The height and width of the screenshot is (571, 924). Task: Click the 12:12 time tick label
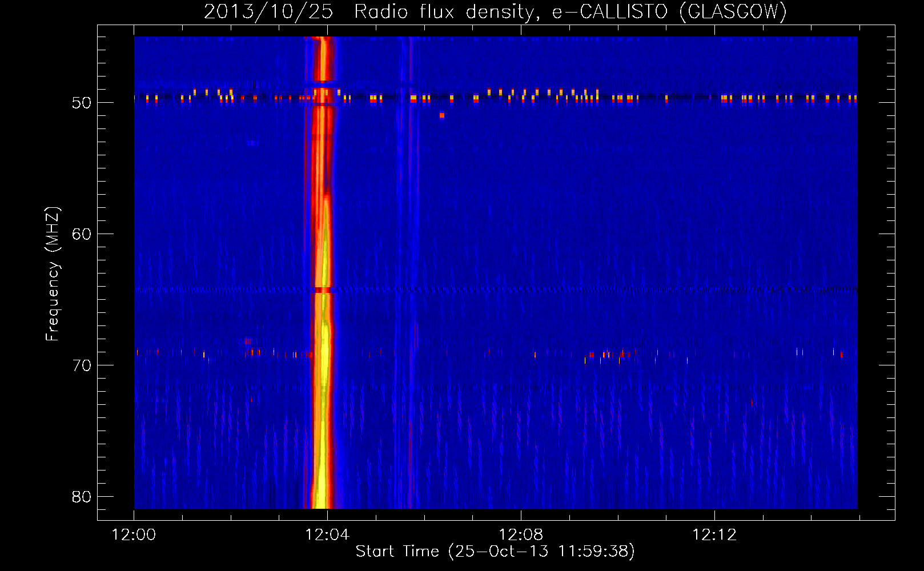click(x=714, y=534)
